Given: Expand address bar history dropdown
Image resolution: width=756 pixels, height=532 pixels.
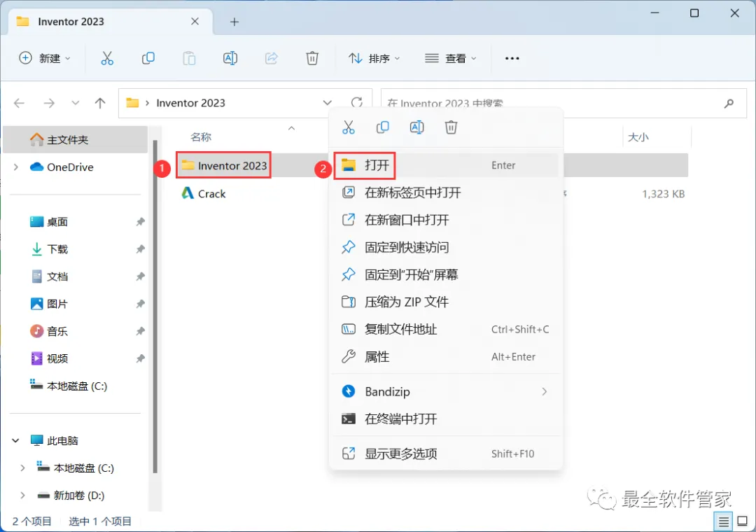Looking at the screenshot, I should [x=328, y=103].
